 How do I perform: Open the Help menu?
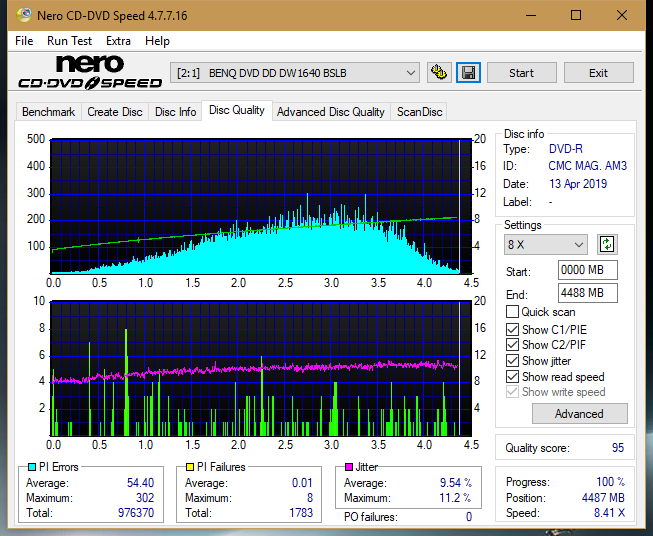(157, 41)
